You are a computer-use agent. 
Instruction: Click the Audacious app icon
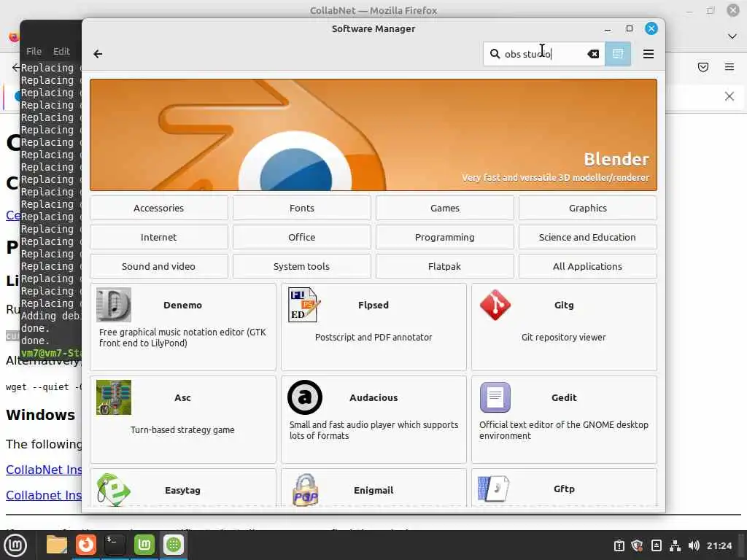tap(304, 397)
